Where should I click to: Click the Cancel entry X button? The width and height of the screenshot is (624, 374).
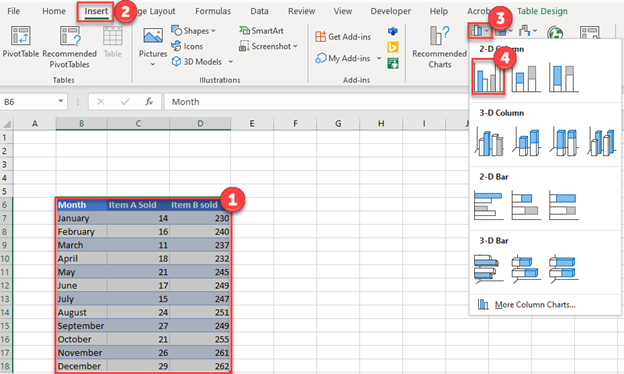coord(101,102)
